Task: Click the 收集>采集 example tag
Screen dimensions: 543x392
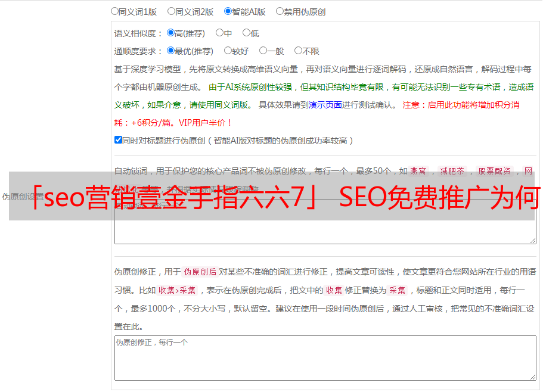Action: tap(177, 290)
